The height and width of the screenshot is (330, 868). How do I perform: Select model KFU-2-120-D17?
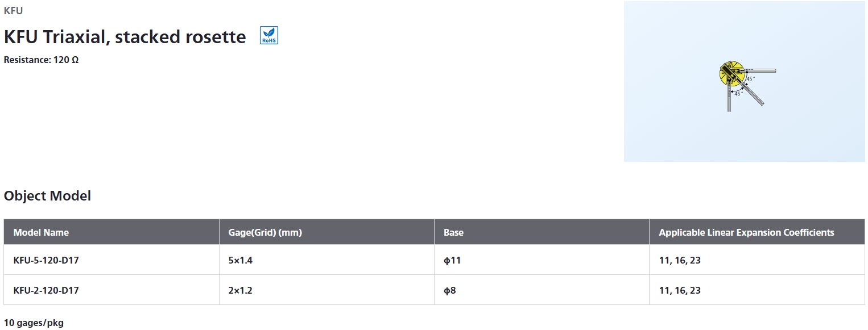point(46,290)
